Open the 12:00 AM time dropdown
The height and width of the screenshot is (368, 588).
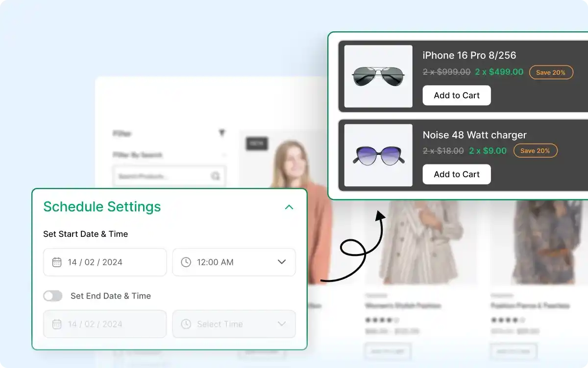click(282, 262)
